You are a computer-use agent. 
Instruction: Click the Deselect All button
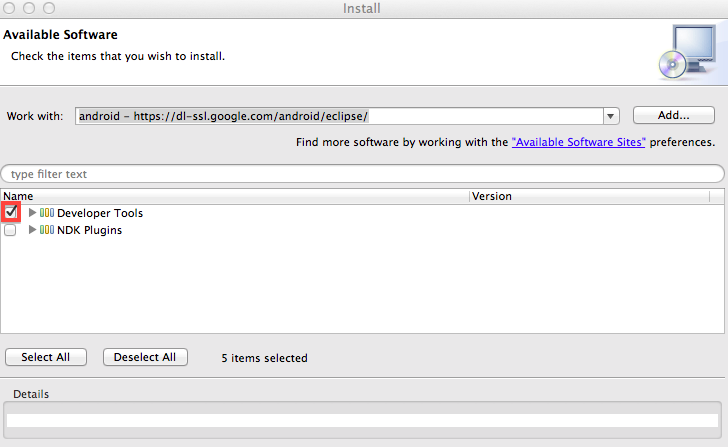pyautogui.click(x=145, y=357)
